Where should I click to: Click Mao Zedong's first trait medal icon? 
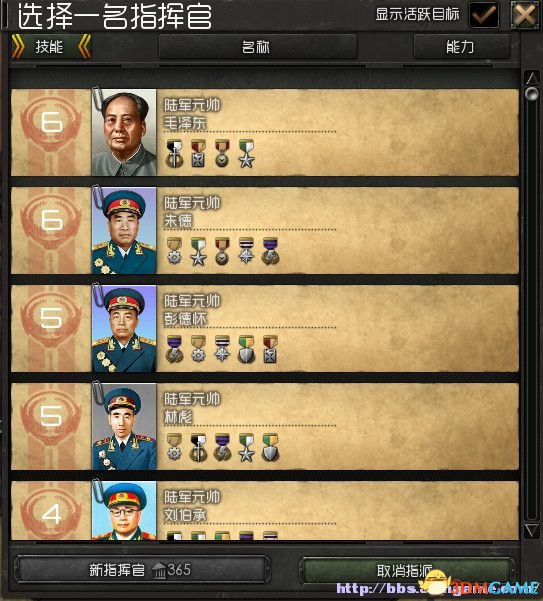tap(174, 153)
